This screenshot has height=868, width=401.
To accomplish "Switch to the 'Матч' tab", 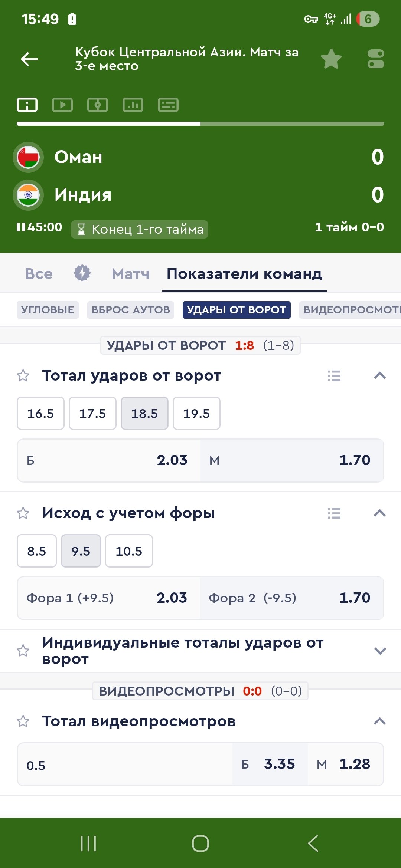I will click(130, 274).
